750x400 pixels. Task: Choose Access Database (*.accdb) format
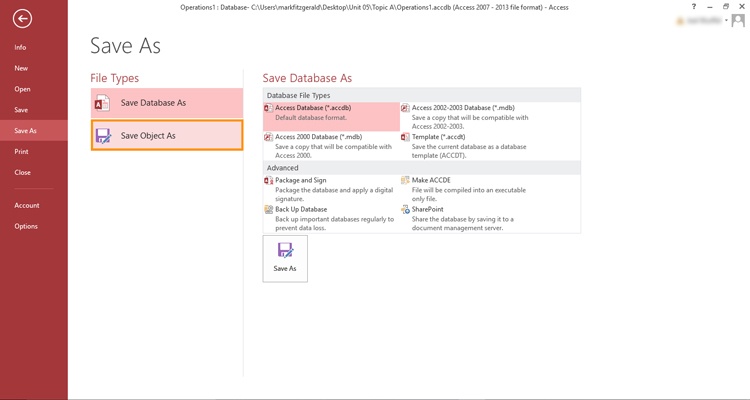pyautogui.click(x=331, y=116)
